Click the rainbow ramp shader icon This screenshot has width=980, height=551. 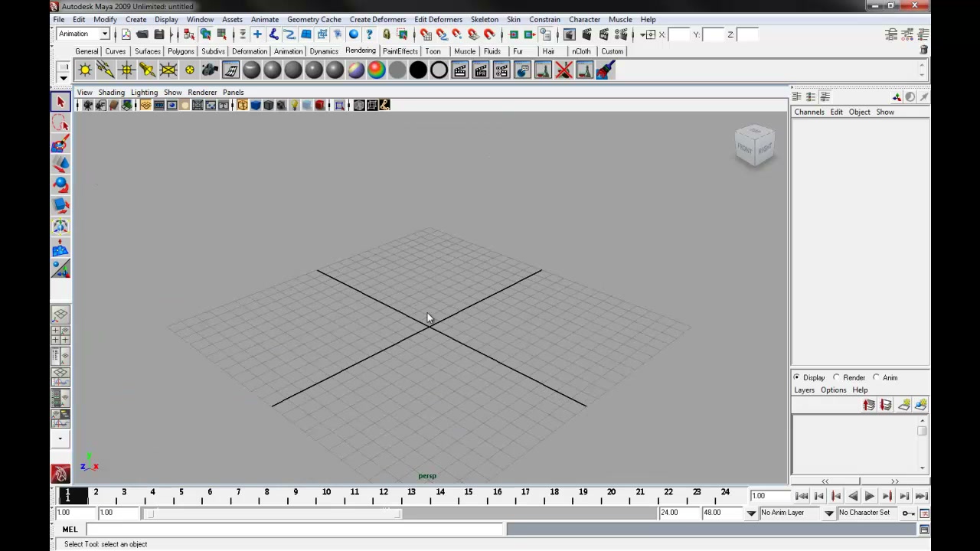[x=377, y=70]
